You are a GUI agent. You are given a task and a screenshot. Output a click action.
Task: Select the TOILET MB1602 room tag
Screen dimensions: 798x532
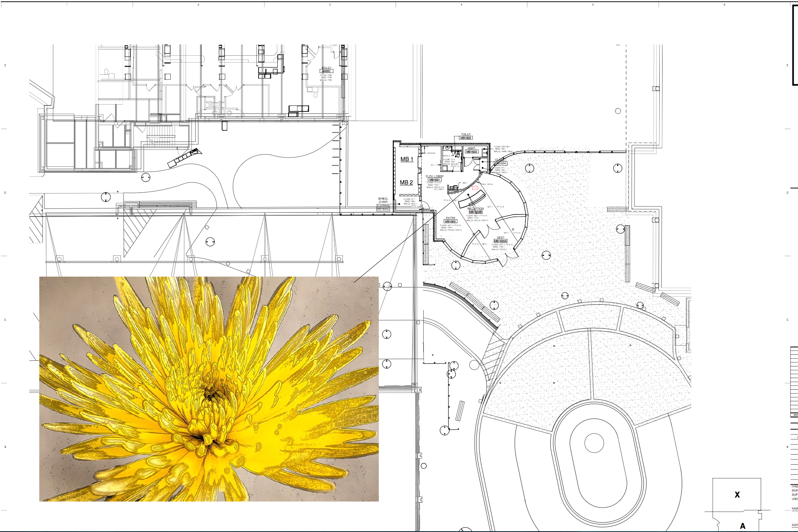465,138
